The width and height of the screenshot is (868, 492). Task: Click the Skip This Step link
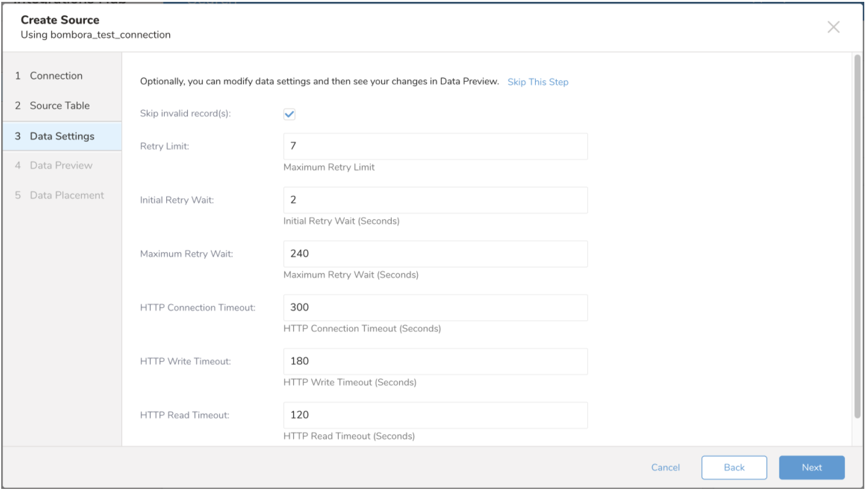click(x=538, y=82)
